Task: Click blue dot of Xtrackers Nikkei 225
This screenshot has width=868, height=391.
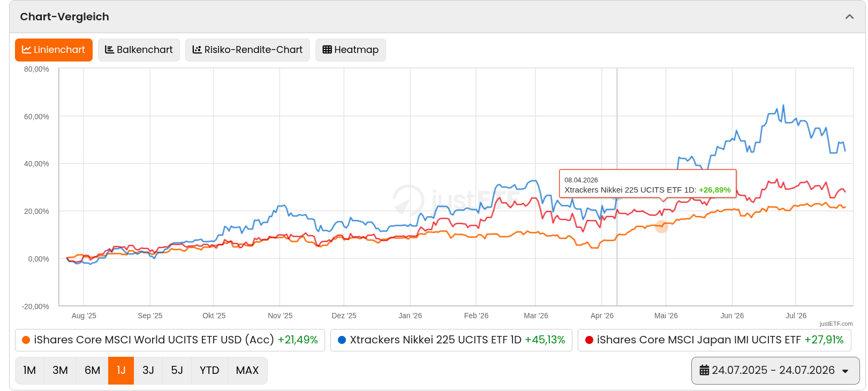Action: [342, 340]
